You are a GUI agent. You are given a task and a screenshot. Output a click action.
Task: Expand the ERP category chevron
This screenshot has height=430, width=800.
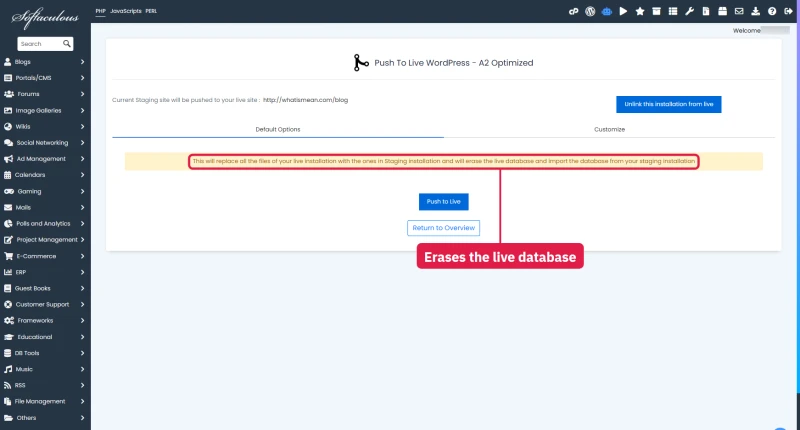(x=82, y=272)
